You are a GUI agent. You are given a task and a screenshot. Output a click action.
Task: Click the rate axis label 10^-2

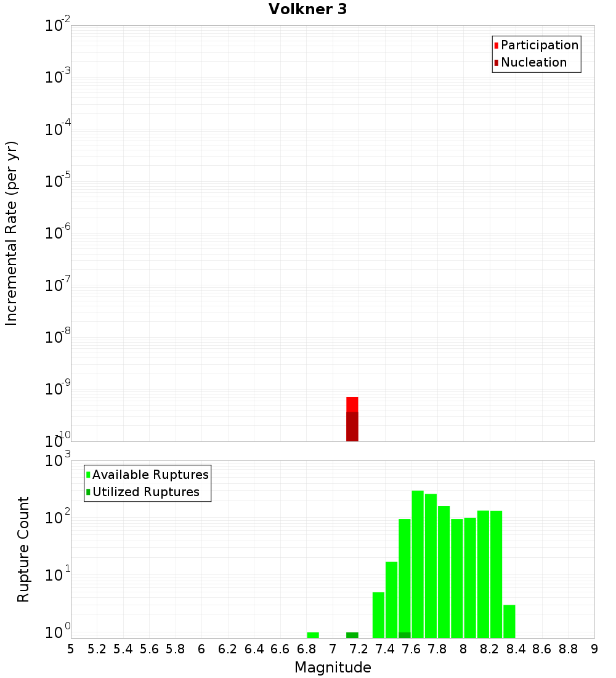pyautogui.click(x=57, y=24)
